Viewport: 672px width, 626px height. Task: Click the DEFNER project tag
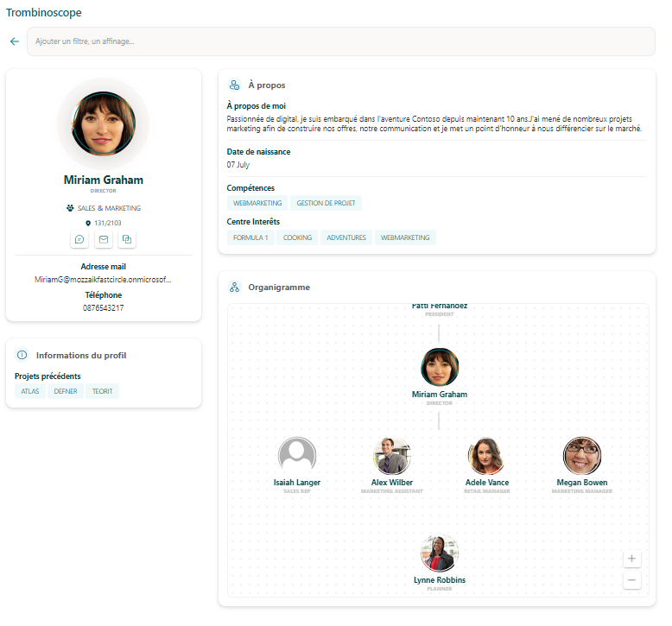(66, 391)
